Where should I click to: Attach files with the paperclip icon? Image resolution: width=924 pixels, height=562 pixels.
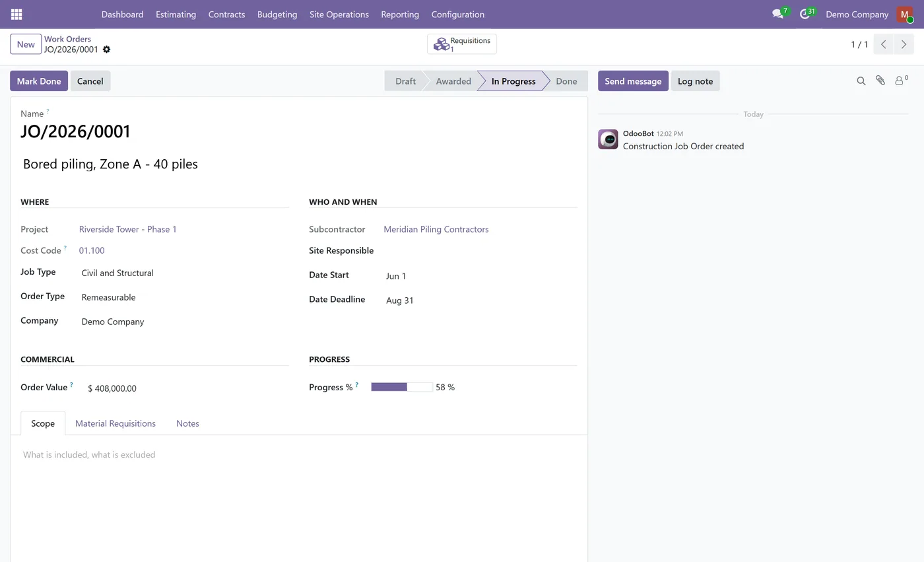880,81
